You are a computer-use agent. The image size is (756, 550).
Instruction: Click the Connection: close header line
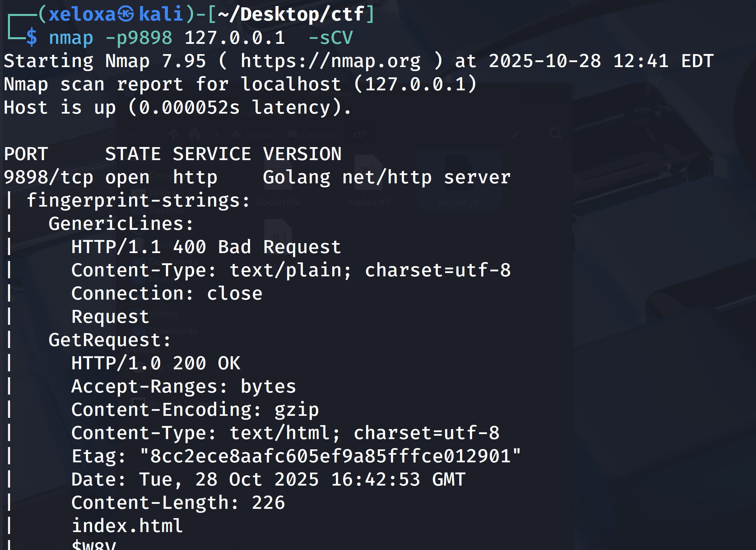click(167, 294)
